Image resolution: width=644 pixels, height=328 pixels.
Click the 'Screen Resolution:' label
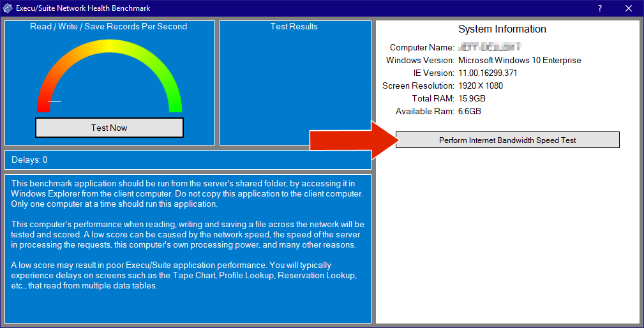(x=418, y=86)
